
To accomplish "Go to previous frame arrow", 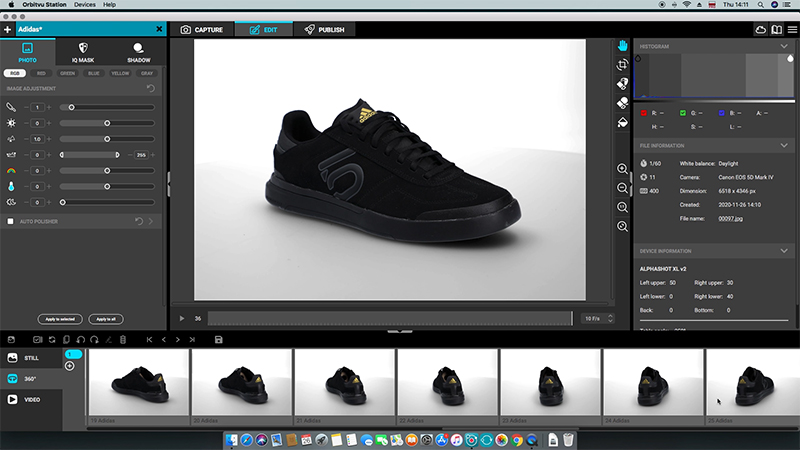I will click(164, 340).
